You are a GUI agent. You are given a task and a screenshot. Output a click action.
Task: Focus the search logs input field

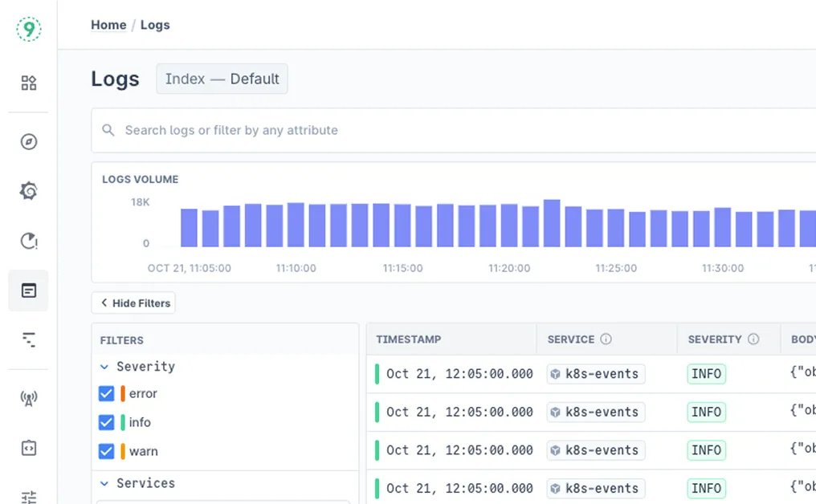click(x=450, y=130)
